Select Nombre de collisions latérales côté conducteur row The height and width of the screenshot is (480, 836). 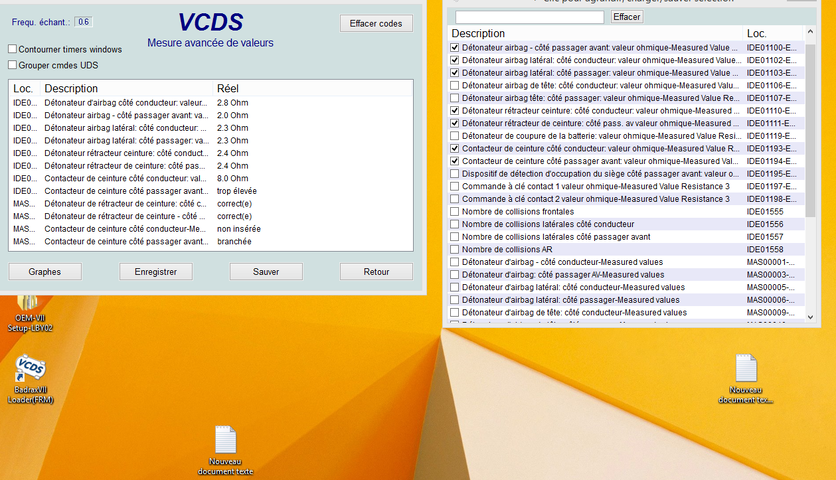coord(627,225)
